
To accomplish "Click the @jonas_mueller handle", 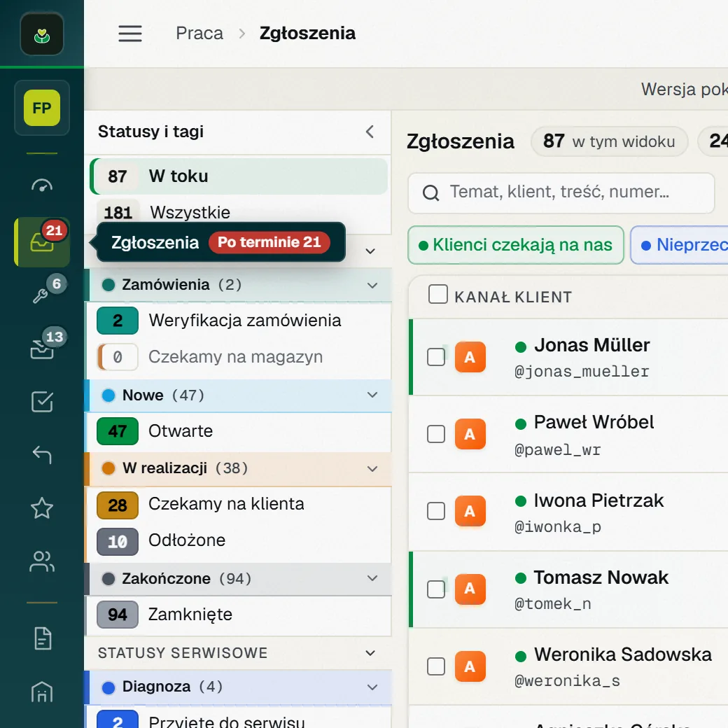I will [582, 372].
